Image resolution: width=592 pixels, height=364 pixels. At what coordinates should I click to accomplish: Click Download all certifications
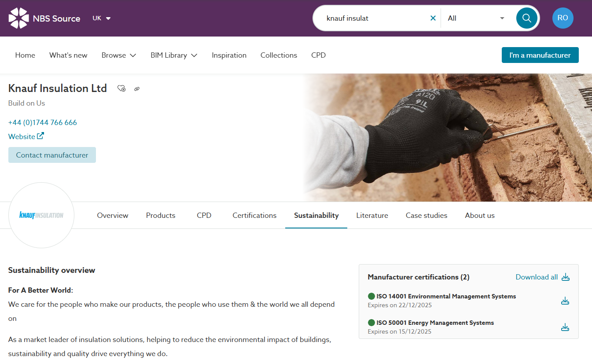click(x=543, y=277)
